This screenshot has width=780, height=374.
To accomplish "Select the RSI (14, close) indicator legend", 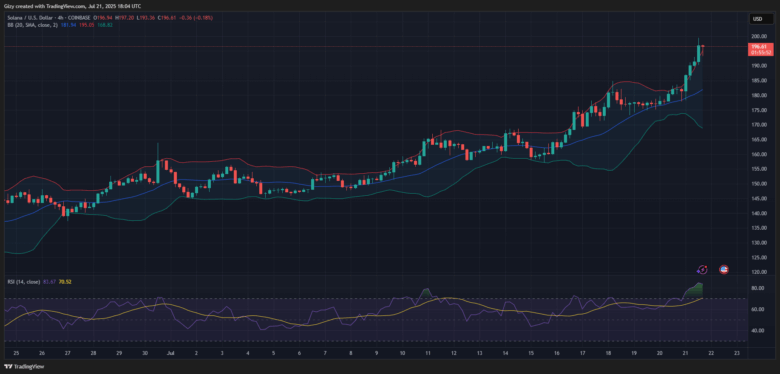I will pos(23,281).
